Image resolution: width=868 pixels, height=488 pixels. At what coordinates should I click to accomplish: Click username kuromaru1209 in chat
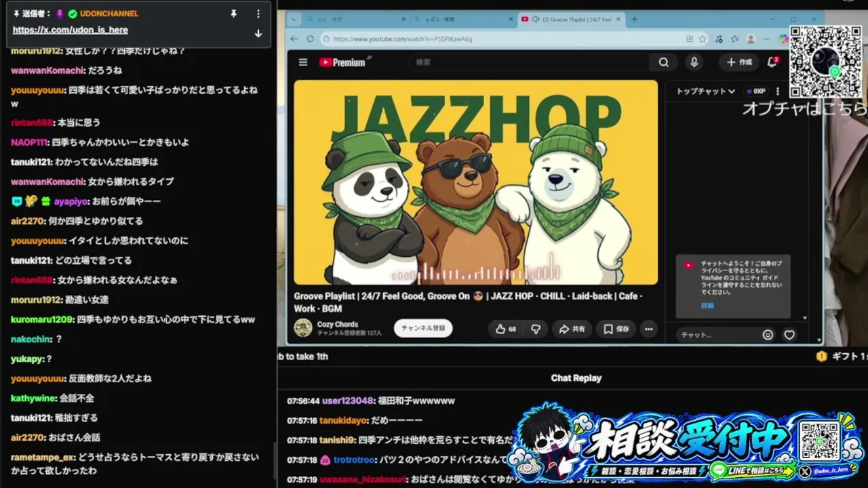pyautogui.click(x=41, y=320)
